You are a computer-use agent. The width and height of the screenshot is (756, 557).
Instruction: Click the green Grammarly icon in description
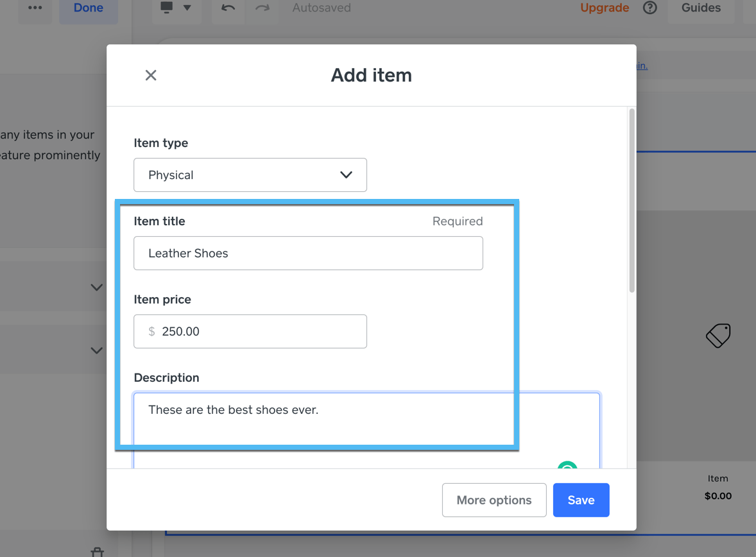[567, 465]
